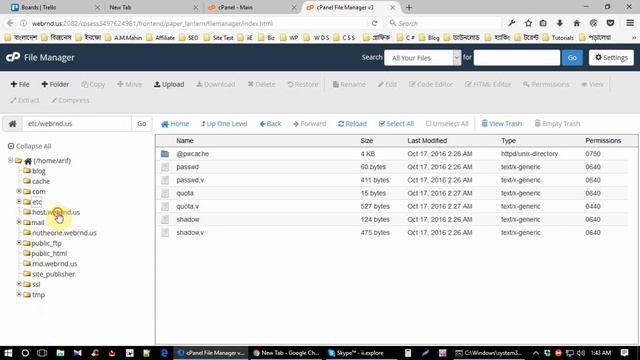Sort by Last Modified column header
This screenshot has width=640, height=360.
(427, 140)
